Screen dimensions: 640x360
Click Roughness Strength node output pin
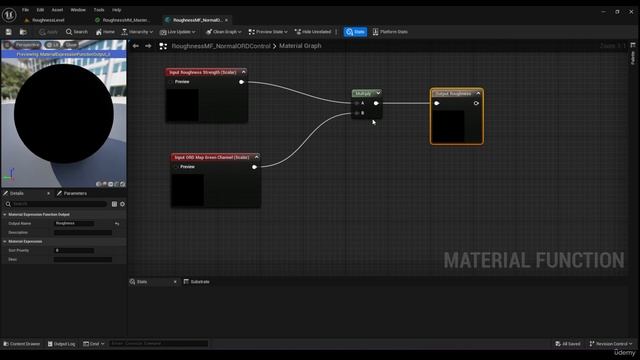pyautogui.click(x=241, y=82)
